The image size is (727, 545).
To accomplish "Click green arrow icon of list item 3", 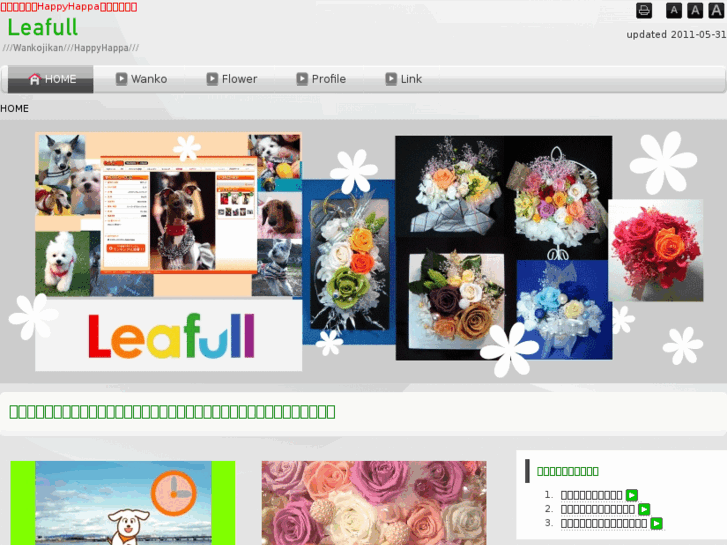I will click(x=656, y=524).
